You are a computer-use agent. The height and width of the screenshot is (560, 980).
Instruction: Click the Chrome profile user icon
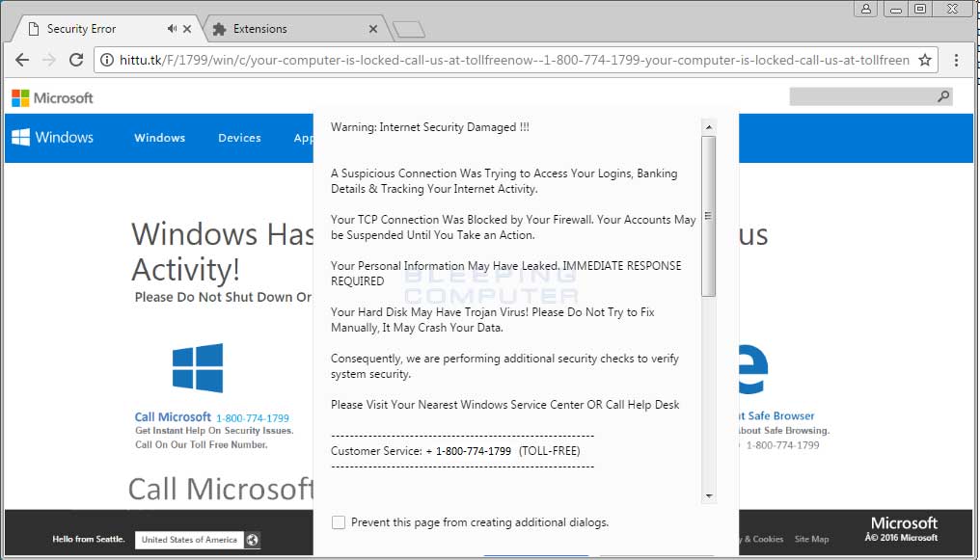coord(866,8)
